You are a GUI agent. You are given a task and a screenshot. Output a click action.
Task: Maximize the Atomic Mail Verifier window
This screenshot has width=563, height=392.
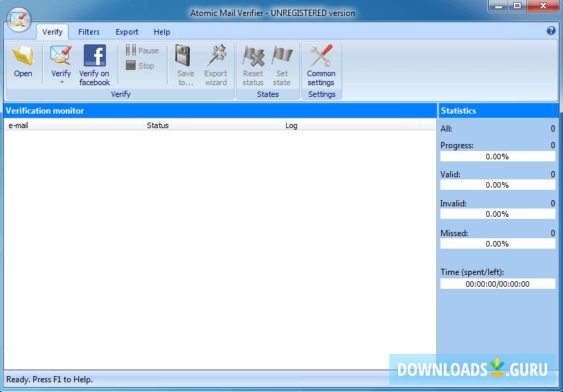tap(517, 6)
